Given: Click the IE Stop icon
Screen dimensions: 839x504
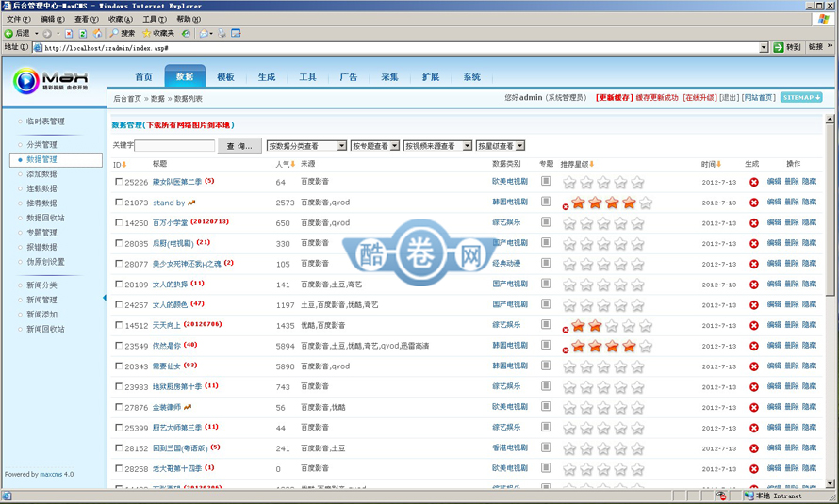Looking at the screenshot, I should point(69,34).
